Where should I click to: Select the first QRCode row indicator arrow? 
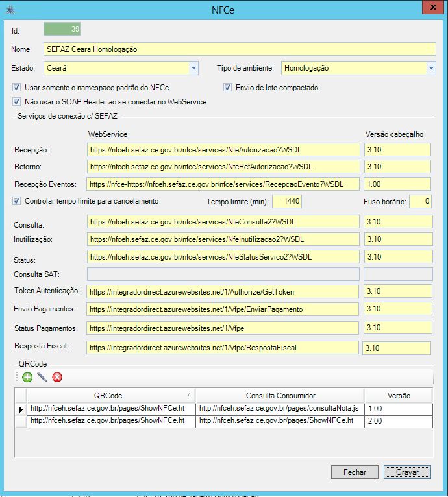pyautogui.click(x=21, y=409)
